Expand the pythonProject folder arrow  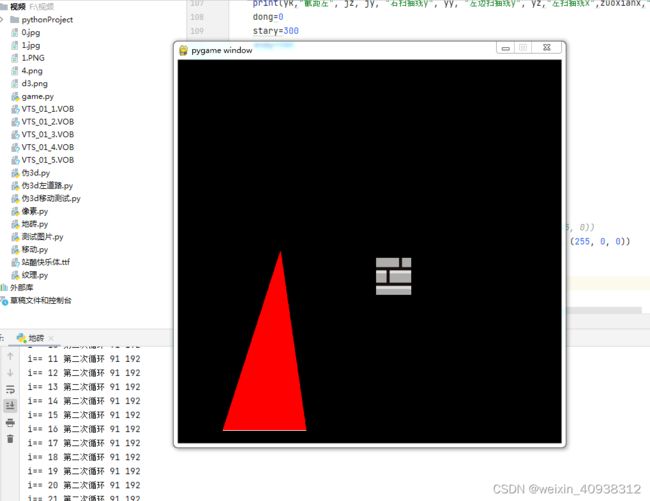point(2,19)
